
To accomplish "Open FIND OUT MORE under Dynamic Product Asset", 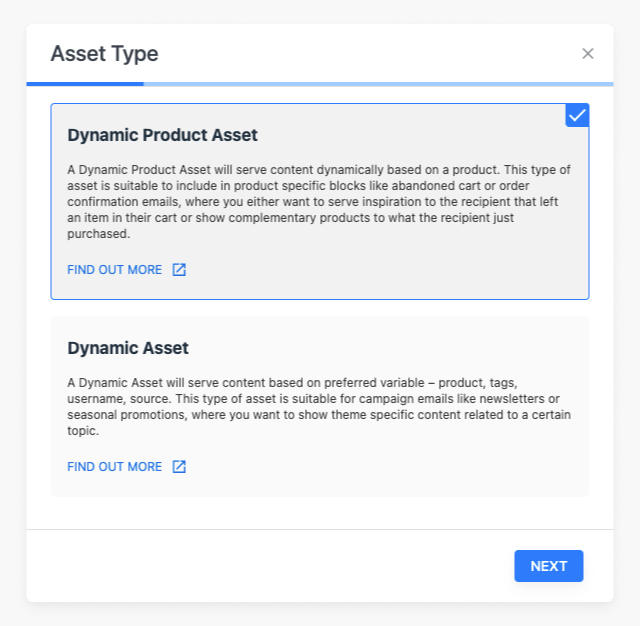I will pos(115,270).
